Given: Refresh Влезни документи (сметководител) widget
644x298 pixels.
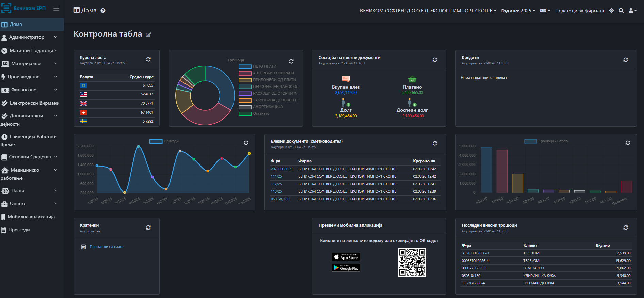Looking at the screenshot, I should (x=435, y=143).
